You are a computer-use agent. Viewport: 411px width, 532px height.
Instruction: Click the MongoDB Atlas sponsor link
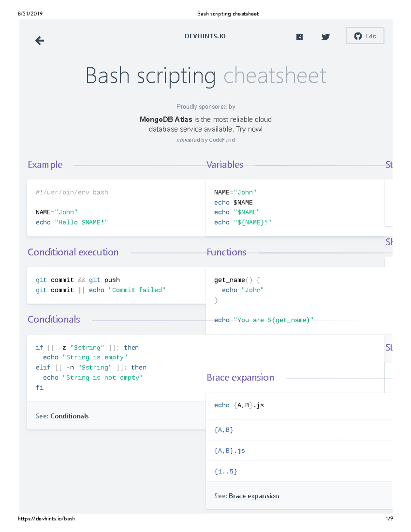pyautogui.click(x=166, y=120)
